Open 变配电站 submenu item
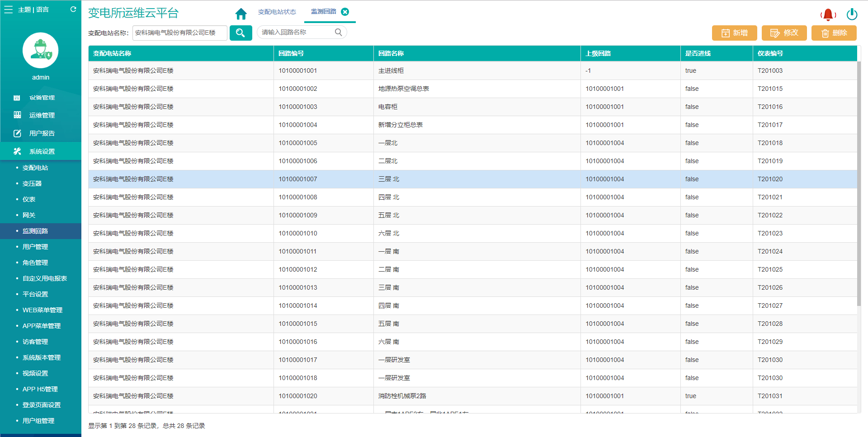 pos(35,168)
